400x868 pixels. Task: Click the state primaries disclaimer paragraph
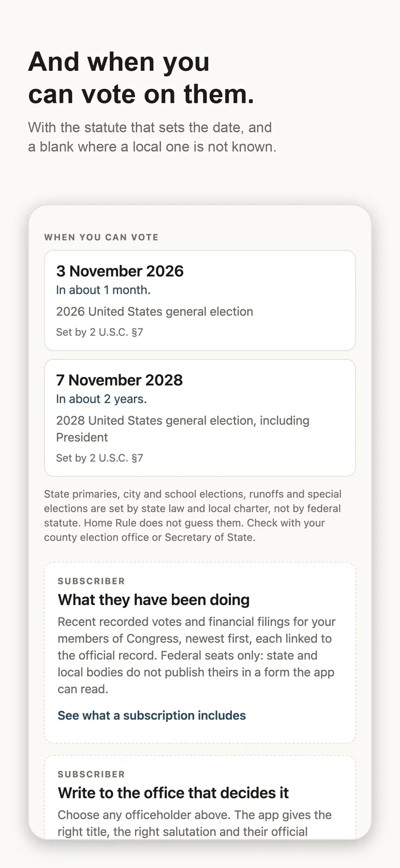[x=193, y=516]
